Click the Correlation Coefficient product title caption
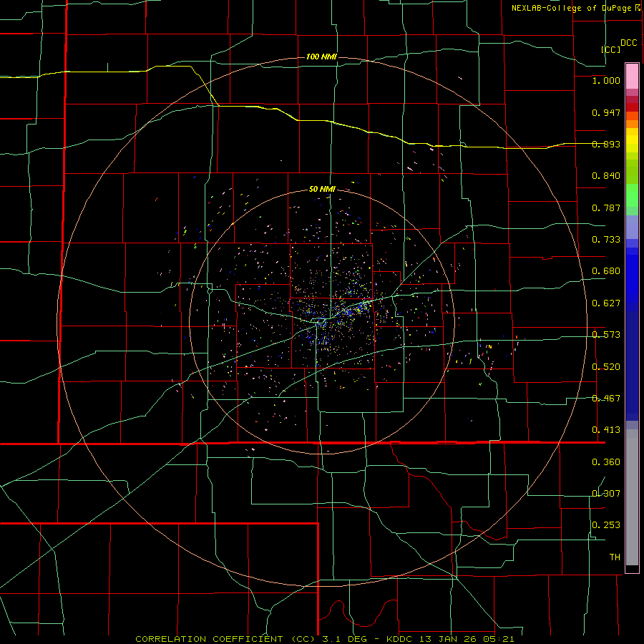 point(325,639)
